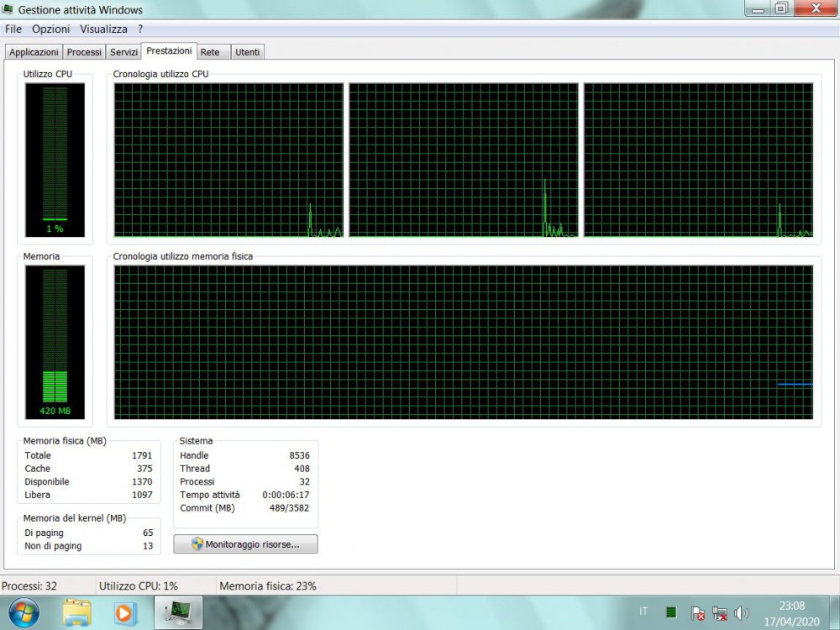This screenshot has width=840, height=630.
Task: Open Windows Explorer from the taskbar
Action: pyautogui.click(x=77, y=612)
